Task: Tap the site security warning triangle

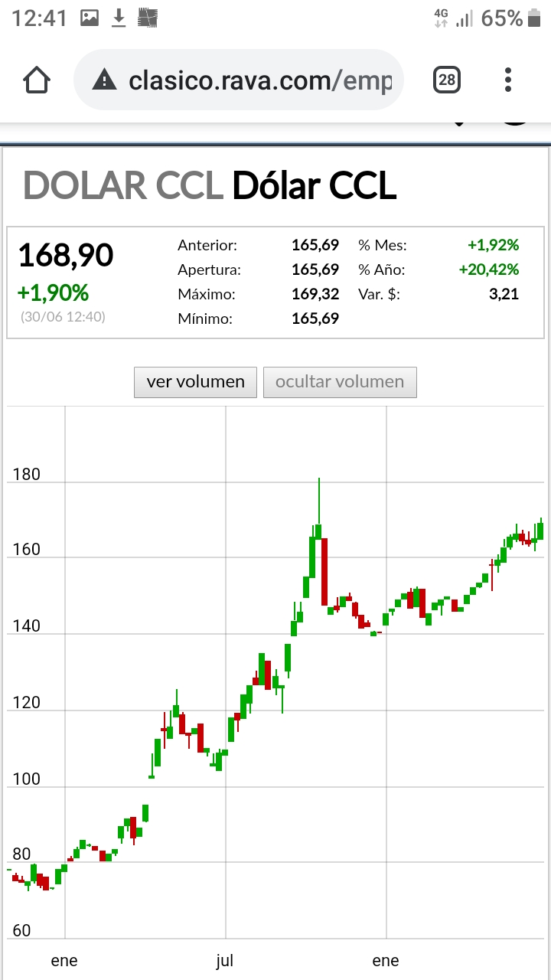Action: 104,80
